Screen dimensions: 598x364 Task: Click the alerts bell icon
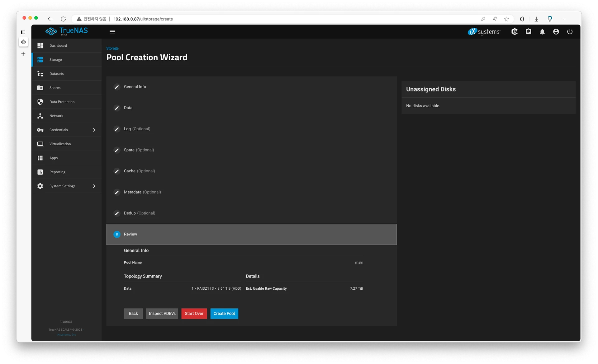pos(542,32)
